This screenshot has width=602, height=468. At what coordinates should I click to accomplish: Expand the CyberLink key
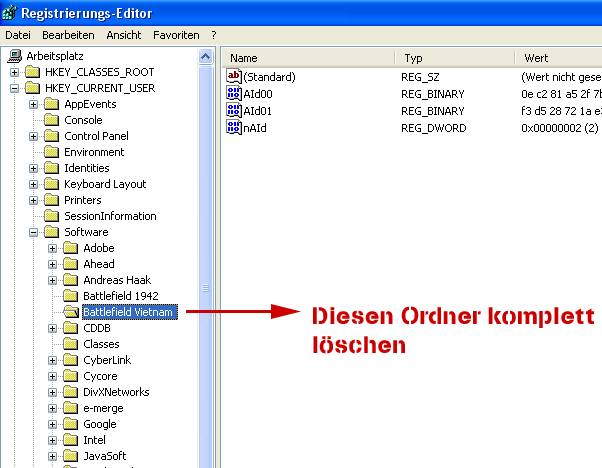tap(53, 361)
